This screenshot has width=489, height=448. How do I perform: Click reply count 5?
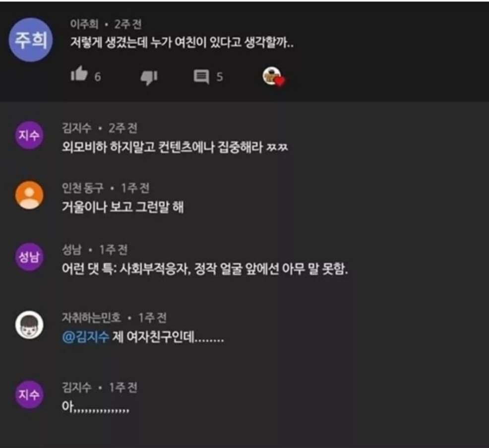click(220, 77)
